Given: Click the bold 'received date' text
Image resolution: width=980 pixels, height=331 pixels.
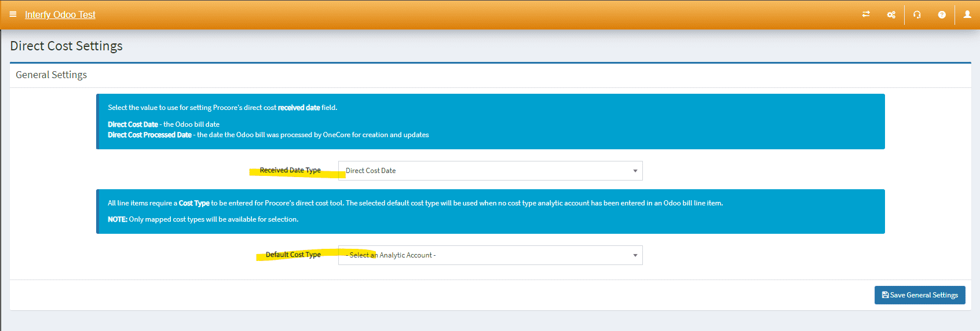Looking at the screenshot, I should point(298,108).
